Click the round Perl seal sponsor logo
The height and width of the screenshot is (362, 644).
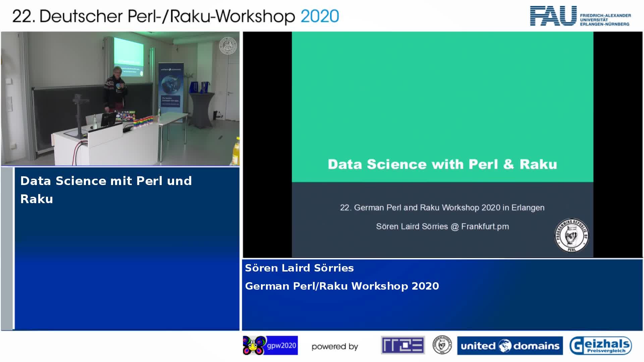[442, 345]
